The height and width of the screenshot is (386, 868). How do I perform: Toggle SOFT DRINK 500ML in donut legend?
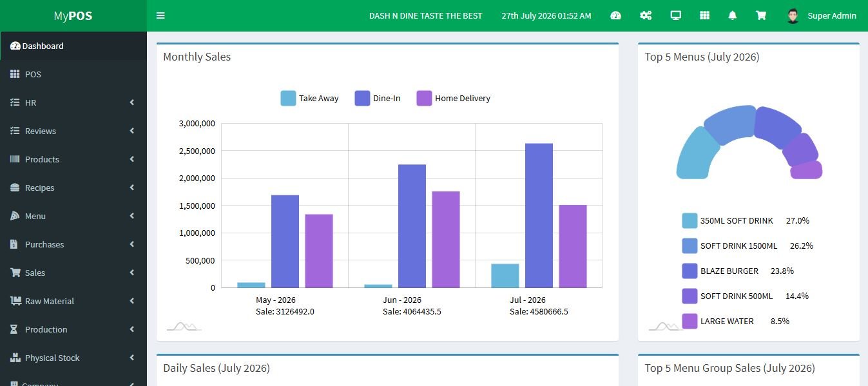tap(745, 296)
